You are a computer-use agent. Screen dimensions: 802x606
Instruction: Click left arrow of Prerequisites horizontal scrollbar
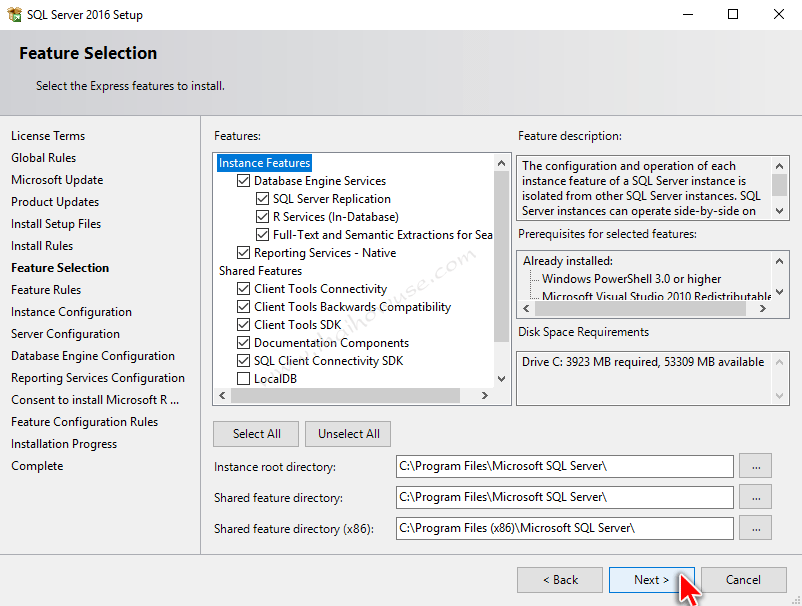(526, 308)
